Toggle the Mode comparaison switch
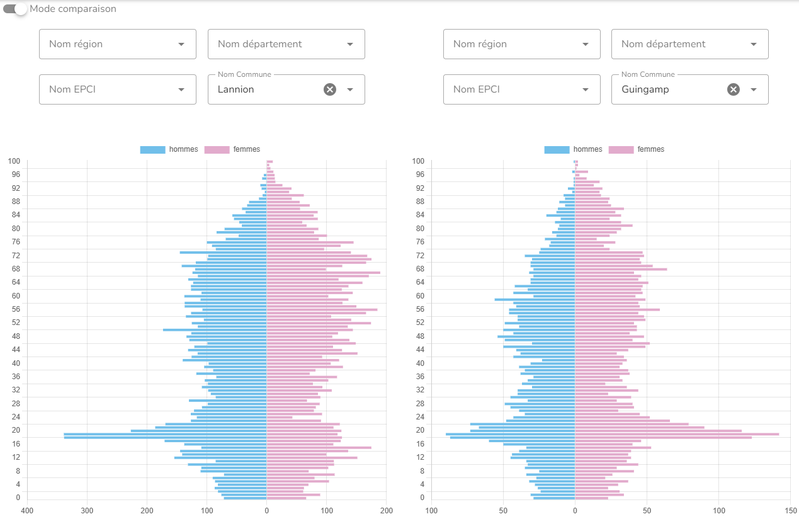This screenshot has width=799, height=519. point(15,9)
